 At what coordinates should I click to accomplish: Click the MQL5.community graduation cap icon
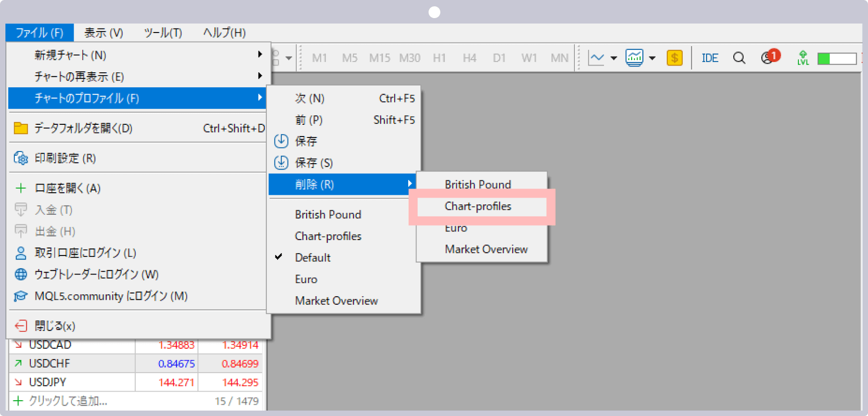[21, 296]
